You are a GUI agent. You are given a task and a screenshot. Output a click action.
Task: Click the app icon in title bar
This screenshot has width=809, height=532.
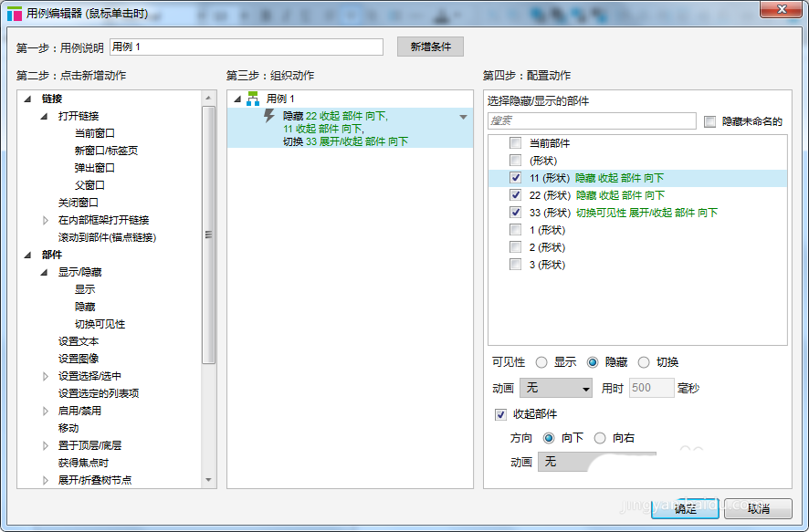pyautogui.click(x=15, y=14)
